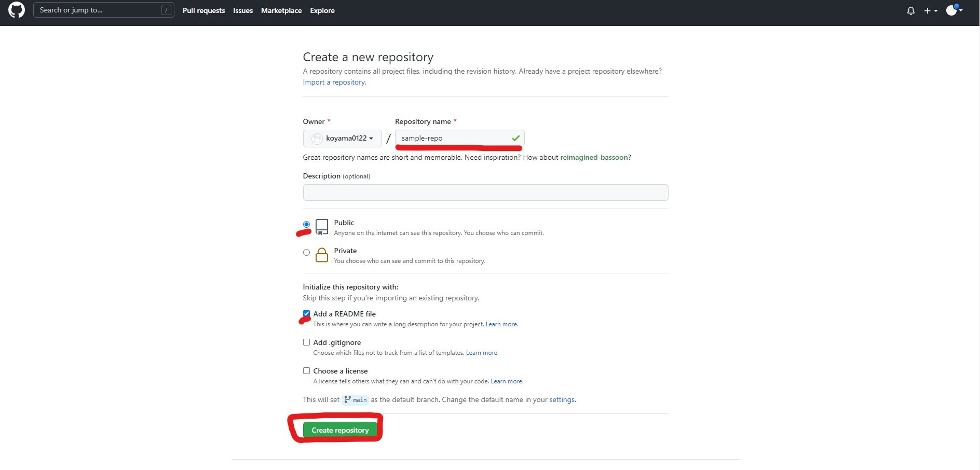Open Learn more link for .gitignore
This screenshot has height=470, width=980.
point(482,353)
